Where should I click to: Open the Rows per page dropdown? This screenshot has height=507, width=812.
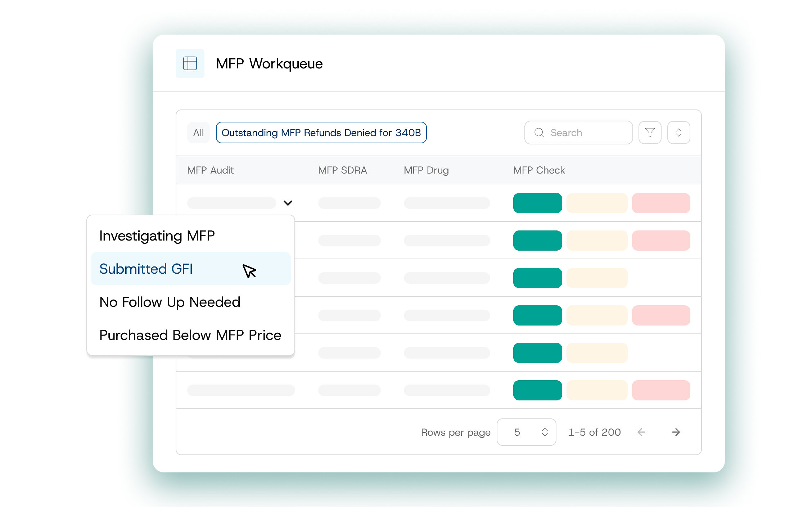[x=526, y=432]
